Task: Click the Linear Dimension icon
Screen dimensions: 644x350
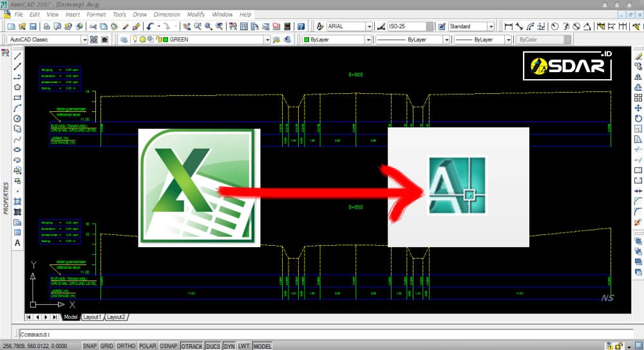Action: pos(509,26)
